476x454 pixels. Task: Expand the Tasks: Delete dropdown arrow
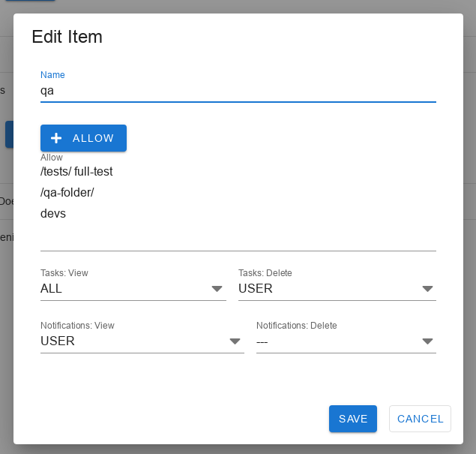click(x=427, y=289)
